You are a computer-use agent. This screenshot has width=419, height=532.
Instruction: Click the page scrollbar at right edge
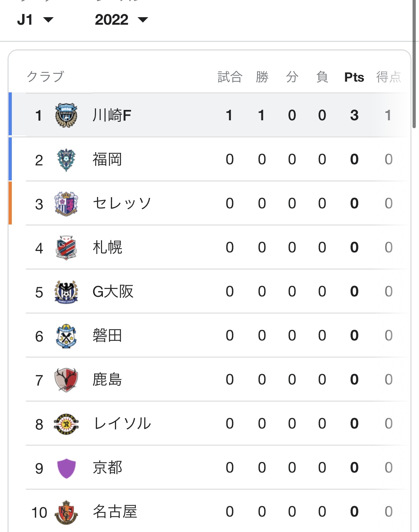(x=414, y=64)
